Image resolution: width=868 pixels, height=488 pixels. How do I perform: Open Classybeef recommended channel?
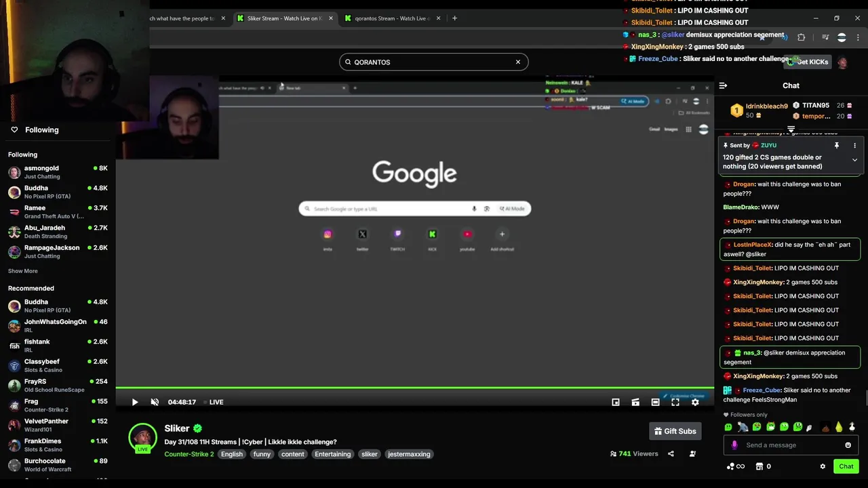[x=58, y=365]
